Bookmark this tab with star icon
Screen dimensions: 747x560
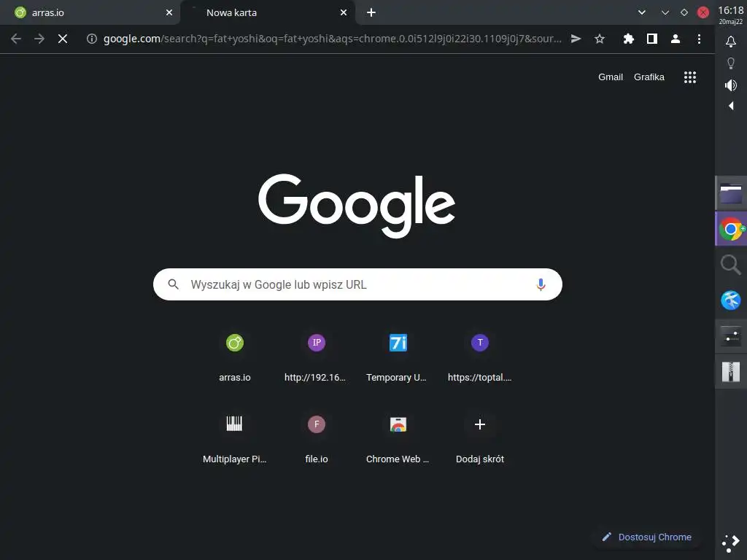click(600, 39)
